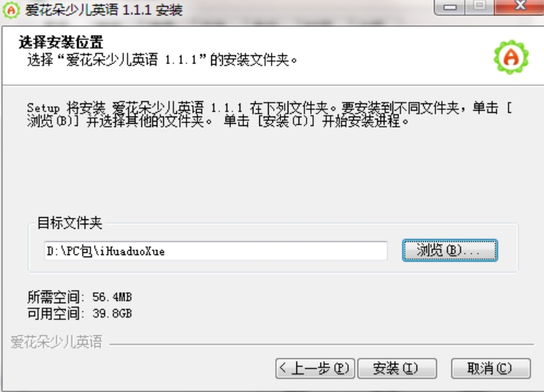Close the installer with the red X

tap(519, 7)
